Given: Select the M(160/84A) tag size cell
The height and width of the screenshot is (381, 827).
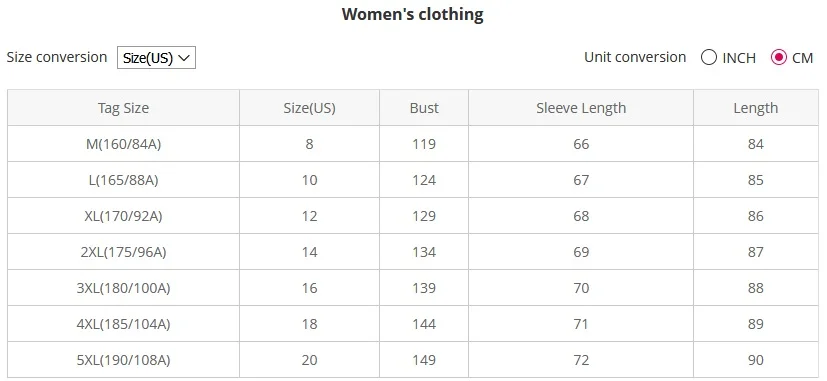Looking at the screenshot, I should (123, 144).
